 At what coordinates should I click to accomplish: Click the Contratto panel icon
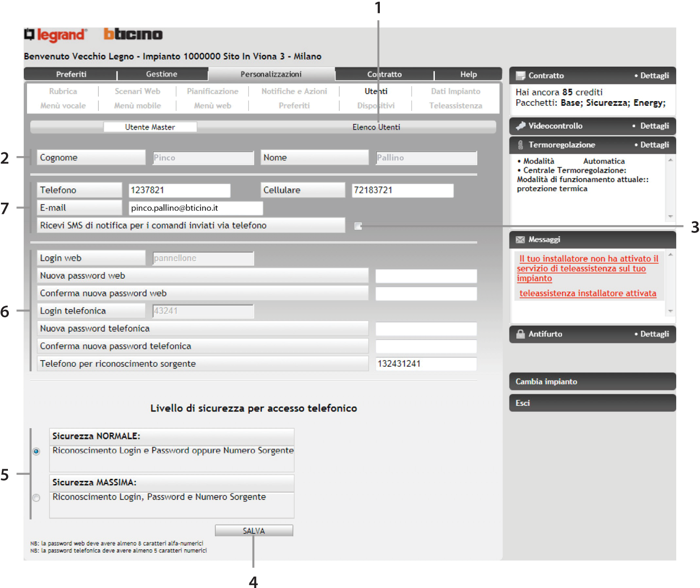coord(520,75)
